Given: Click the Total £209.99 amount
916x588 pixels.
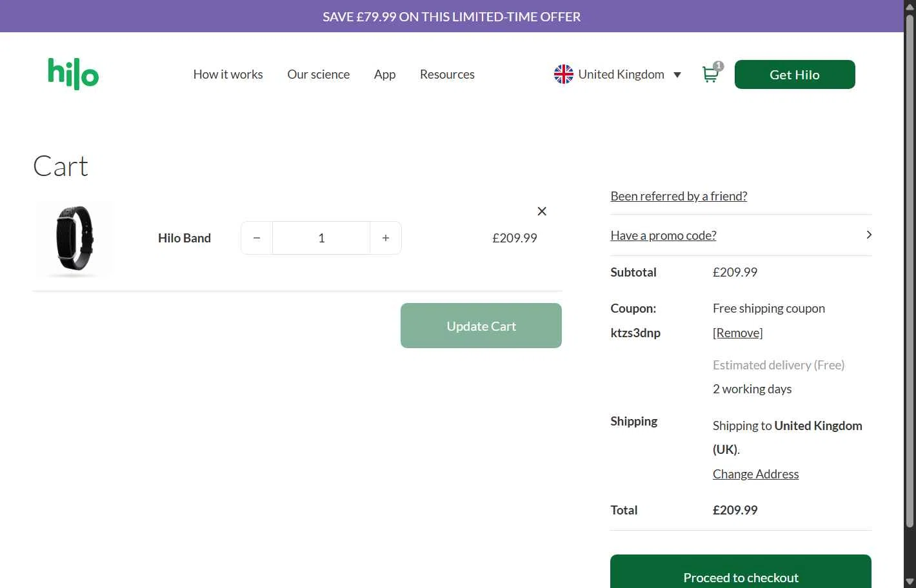Looking at the screenshot, I should [735, 510].
